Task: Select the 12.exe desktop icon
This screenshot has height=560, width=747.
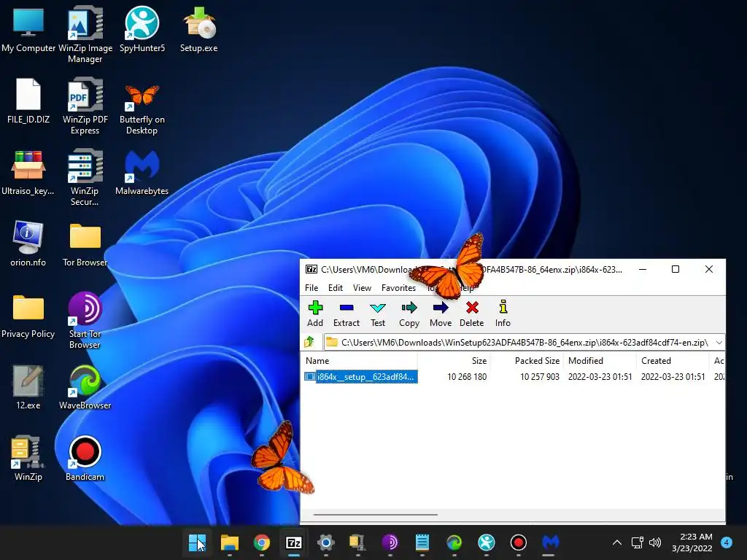Action: (28, 386)
